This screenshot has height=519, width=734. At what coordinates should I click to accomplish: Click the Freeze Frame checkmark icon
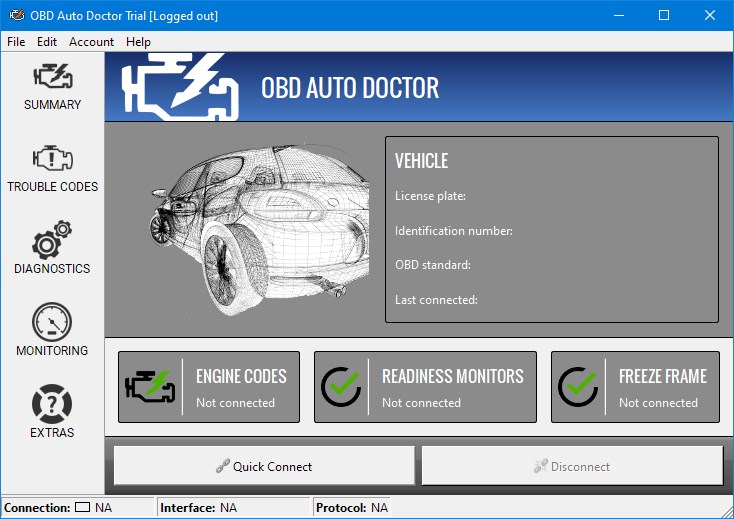click(578, 387)
